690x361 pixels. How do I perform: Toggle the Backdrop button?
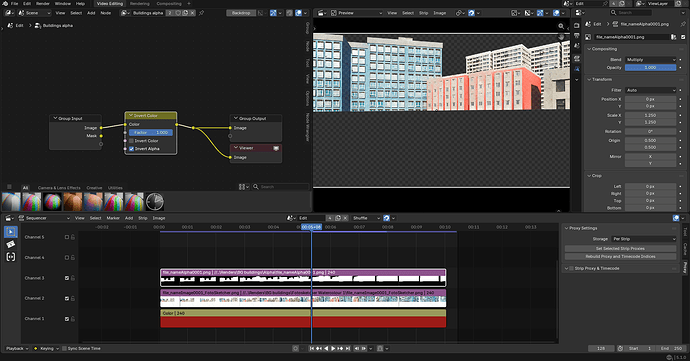[241, 13]
